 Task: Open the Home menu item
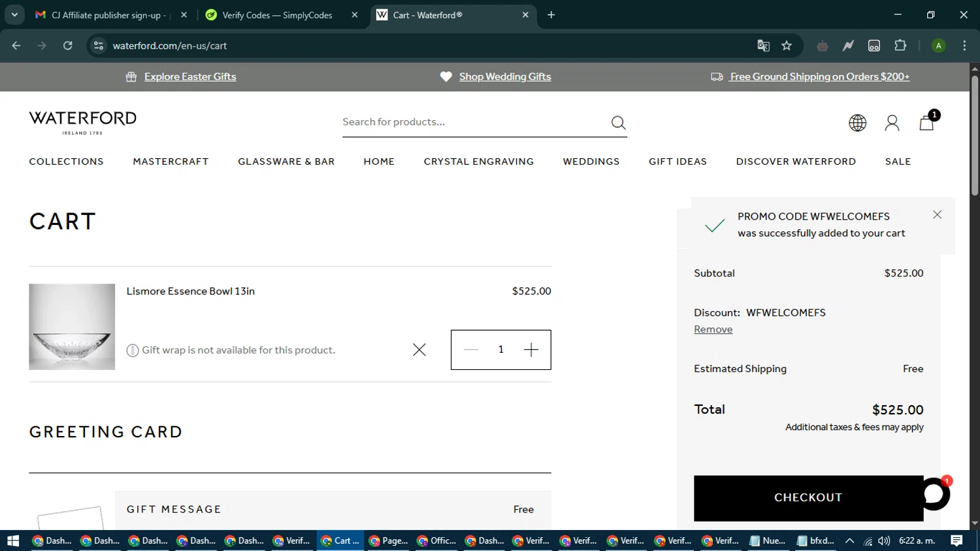point(379,161)
